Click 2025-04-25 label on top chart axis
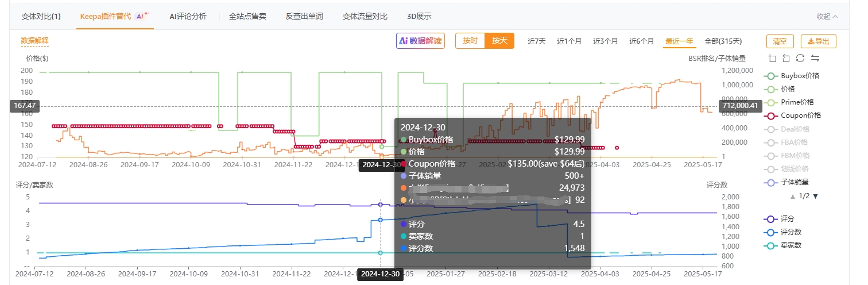 (x=651, y=164)
